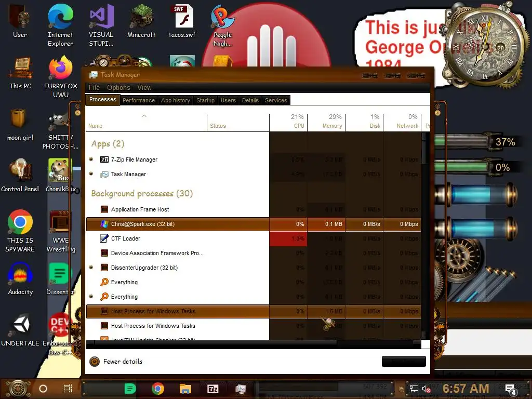The width and height of the screenshot is (532, 399).
Task: Select the ChomikBox desktop shortcut
Action: (61, 175)
